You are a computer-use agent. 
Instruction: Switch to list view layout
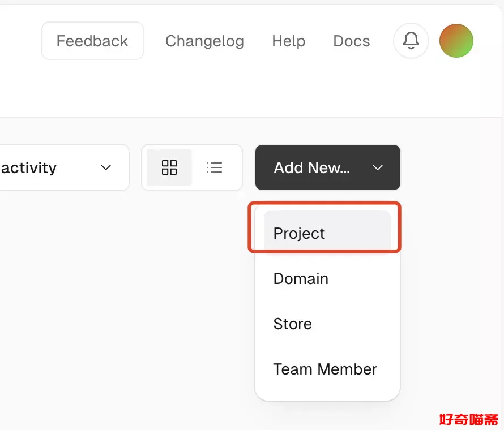[215, 167]
